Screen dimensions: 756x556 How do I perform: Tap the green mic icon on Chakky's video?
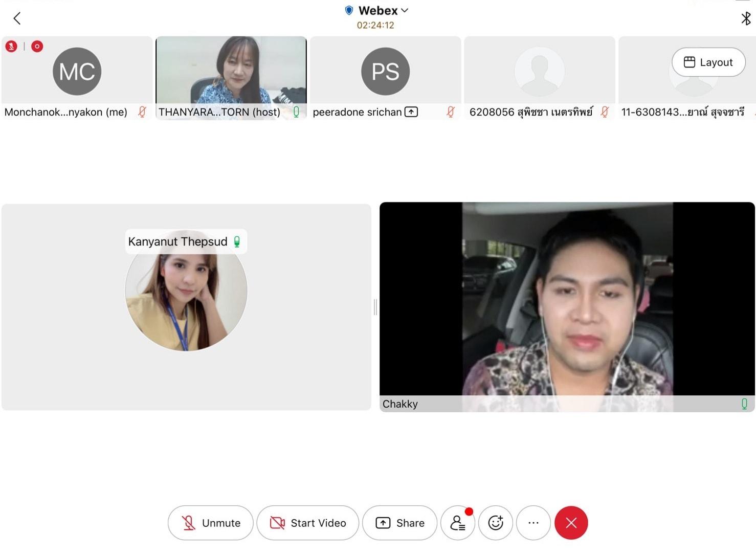[x=744, y=404]
